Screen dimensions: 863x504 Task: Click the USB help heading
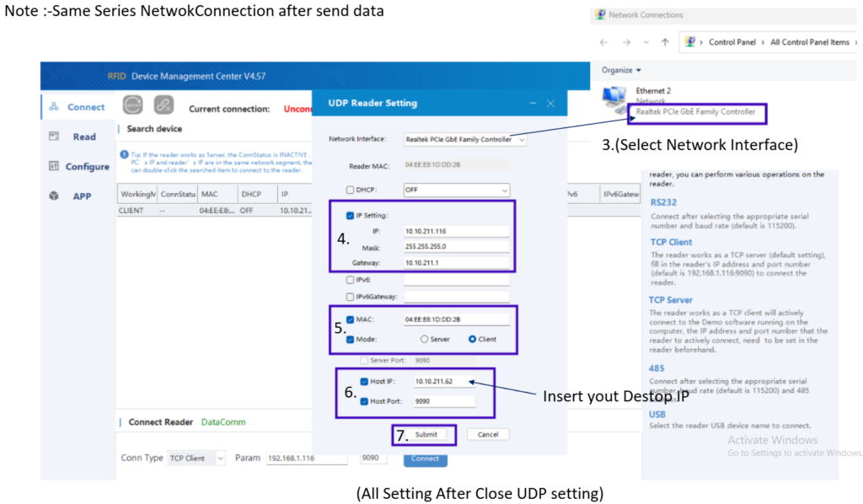coord(657,415)
